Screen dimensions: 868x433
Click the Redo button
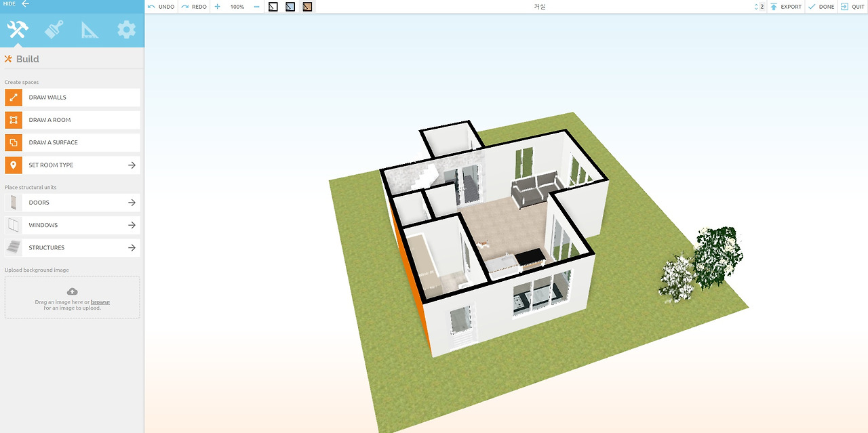[194, 7]
